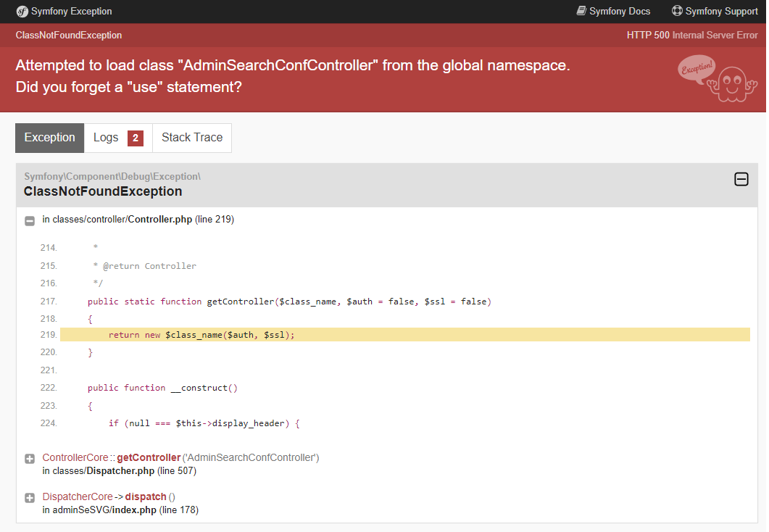The width and height of the screenshot is (769, 532).
Task: Collapse the ClassNotFoundException block
Action: pyautogui.click(x=741, y=180)
